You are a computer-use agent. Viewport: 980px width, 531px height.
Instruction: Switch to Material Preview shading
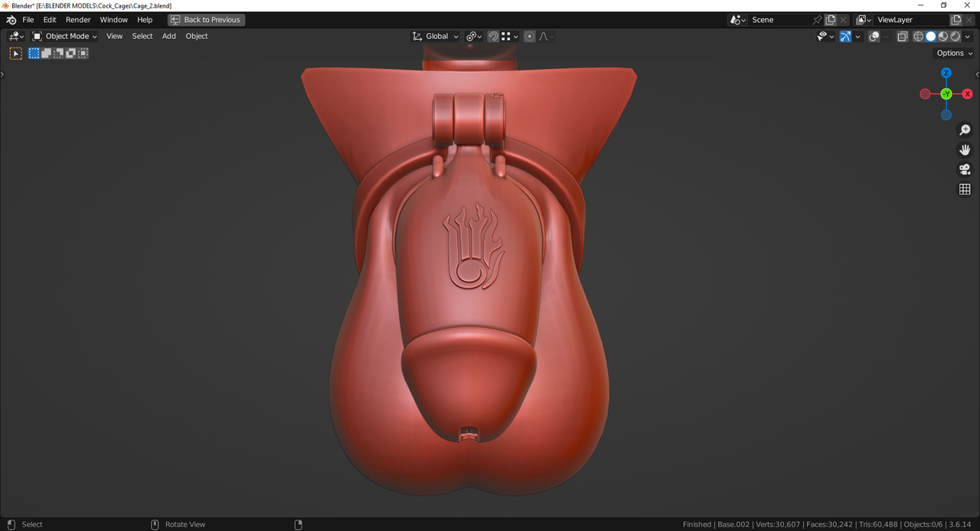click(x=943, y=36)
